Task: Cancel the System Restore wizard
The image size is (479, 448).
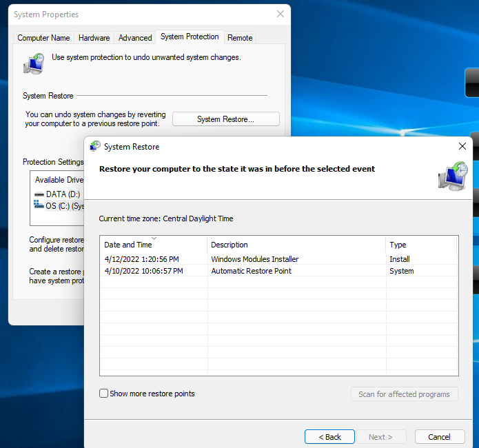Action: [x=439, y=437]
